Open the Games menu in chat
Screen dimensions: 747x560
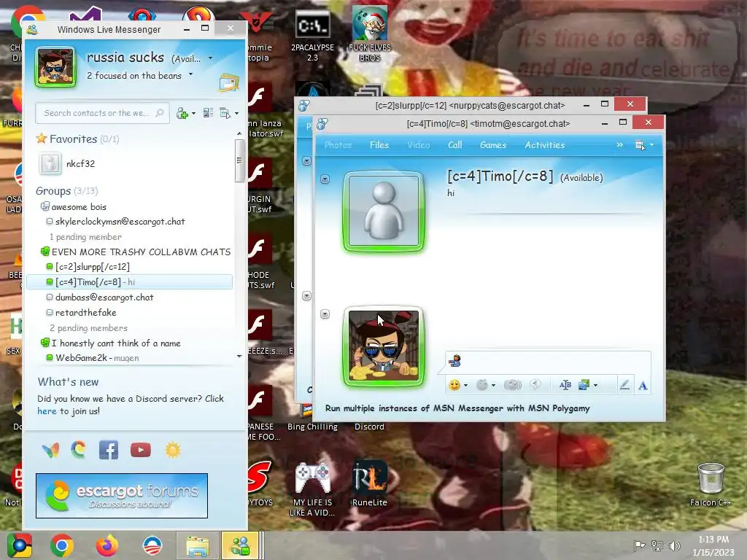tap(493, 145)
